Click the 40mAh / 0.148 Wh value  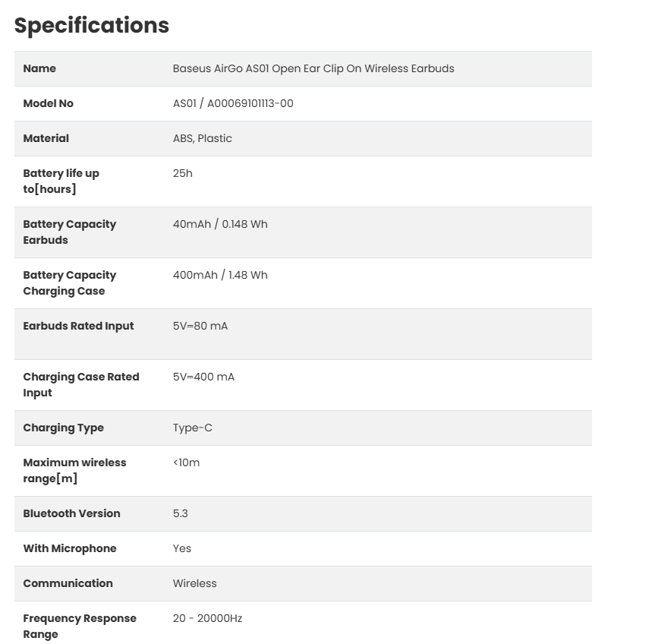coord(220,224)
